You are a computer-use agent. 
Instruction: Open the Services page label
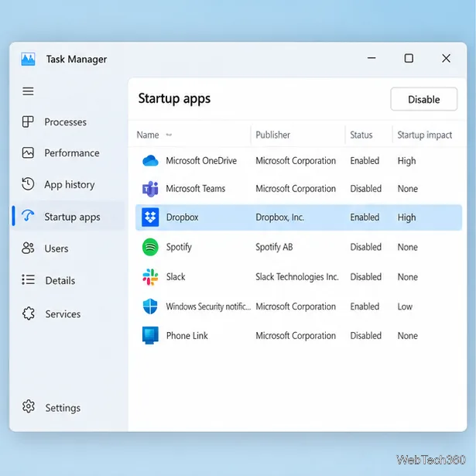coord(63,314)
